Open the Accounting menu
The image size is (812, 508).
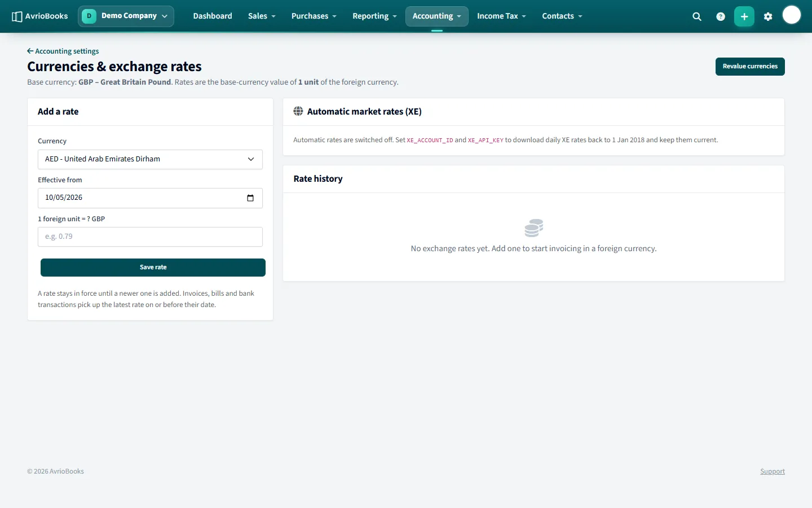coord(437,16)
